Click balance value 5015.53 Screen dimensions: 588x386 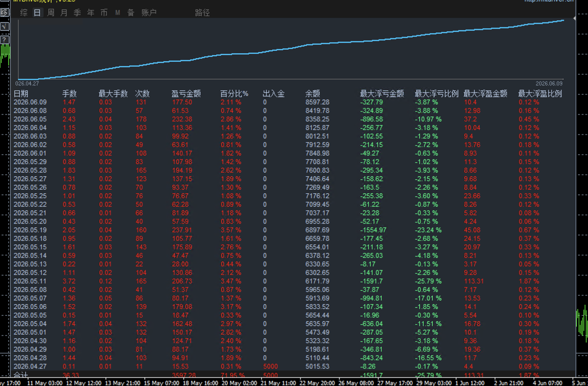coord(317,367)
